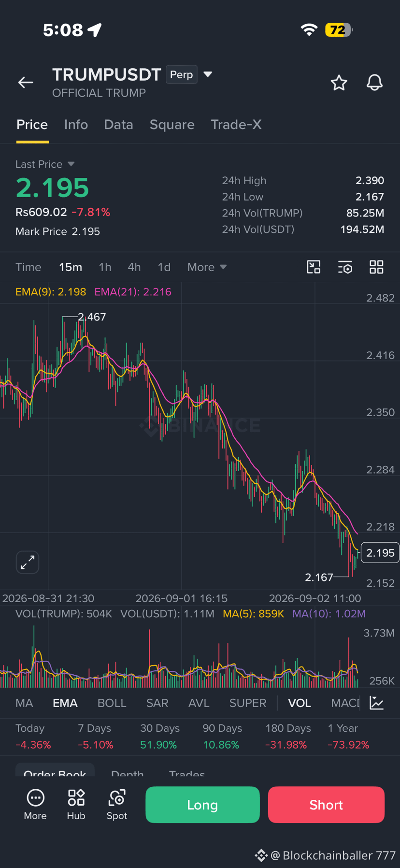Image resolution: width=400 pixels, height=868 pixels.
Task: Open price alert bell icon
Action: click(374, 83)
